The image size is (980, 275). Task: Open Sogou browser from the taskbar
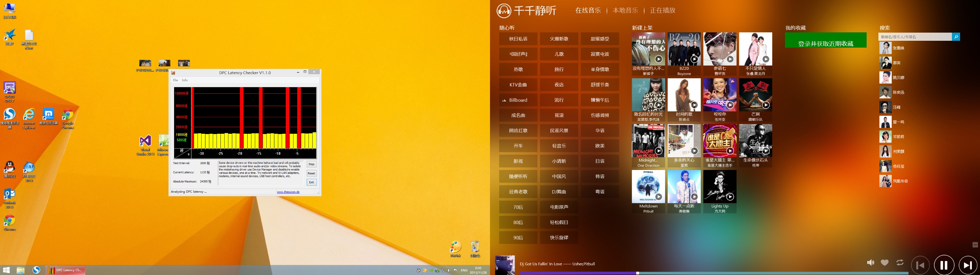pos(37,270)
